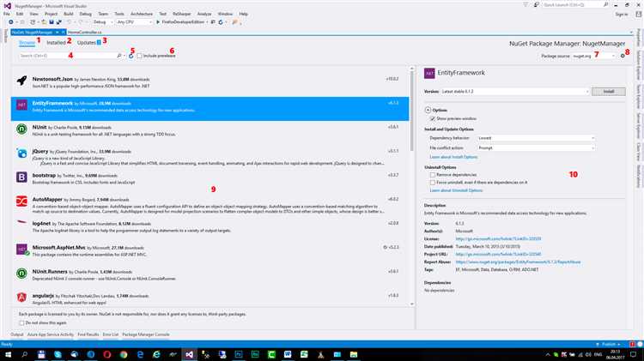Close the NuGet NugetManager document tab
Image resolution: width=644 pixels, height=361 pixels.
coord(64,32)
